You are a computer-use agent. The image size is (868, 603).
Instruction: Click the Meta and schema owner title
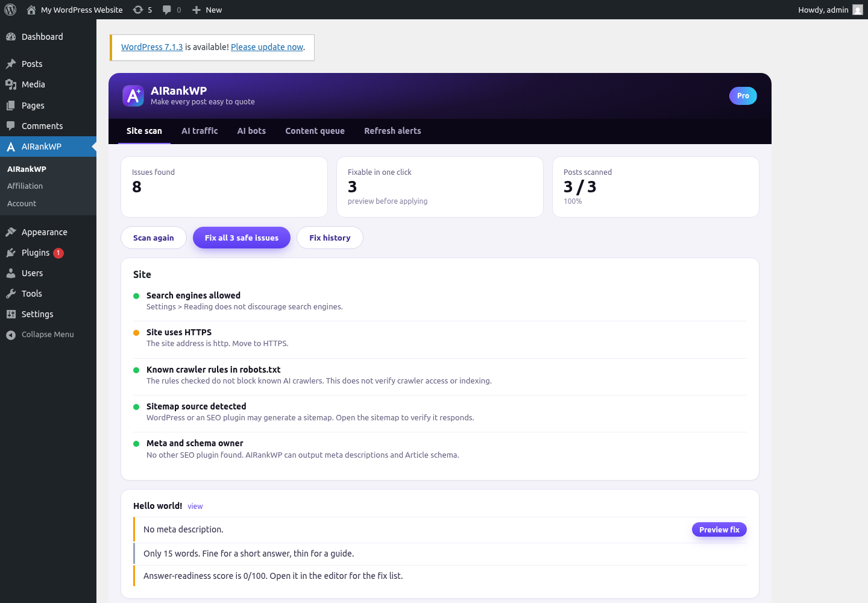click(x=195, y=443)
